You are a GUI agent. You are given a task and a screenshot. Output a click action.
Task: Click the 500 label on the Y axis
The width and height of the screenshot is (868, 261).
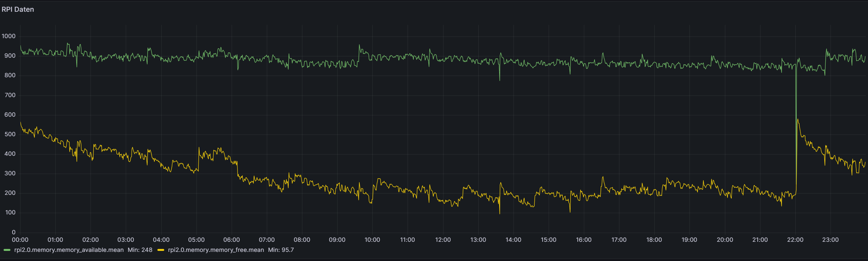pos(10,134)
